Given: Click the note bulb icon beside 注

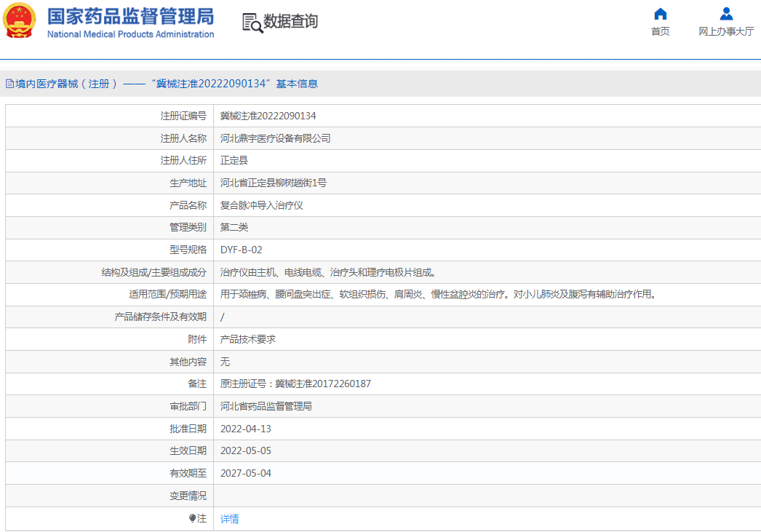Looking at the screenshot, I should tap(193, 518).
